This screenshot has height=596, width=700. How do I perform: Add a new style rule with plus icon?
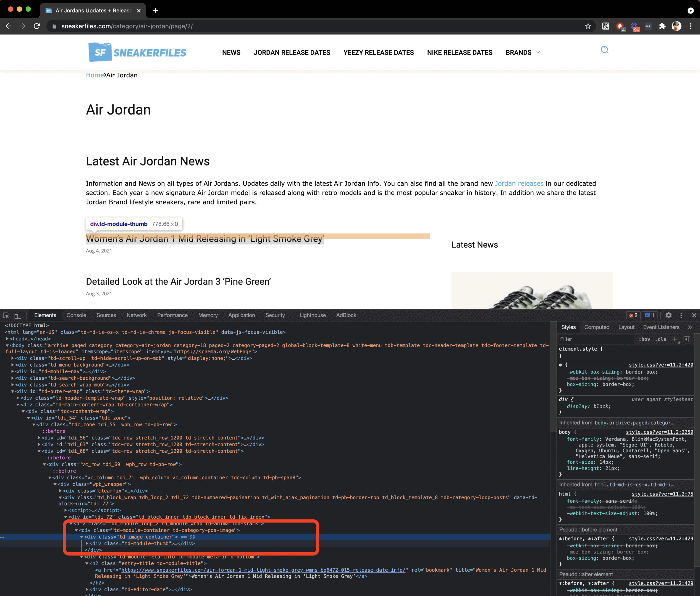(675, 339)
